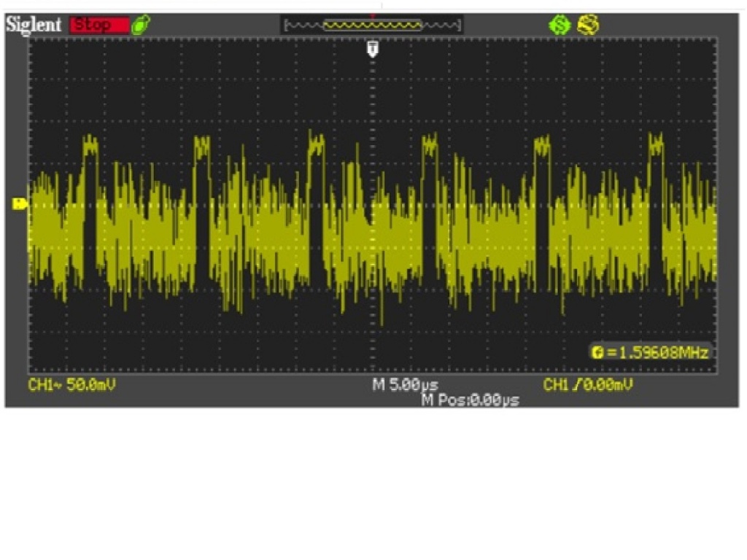Open the CH1 50.0mV vertical scale setting
747x560 pixels.
pos(71,385)
